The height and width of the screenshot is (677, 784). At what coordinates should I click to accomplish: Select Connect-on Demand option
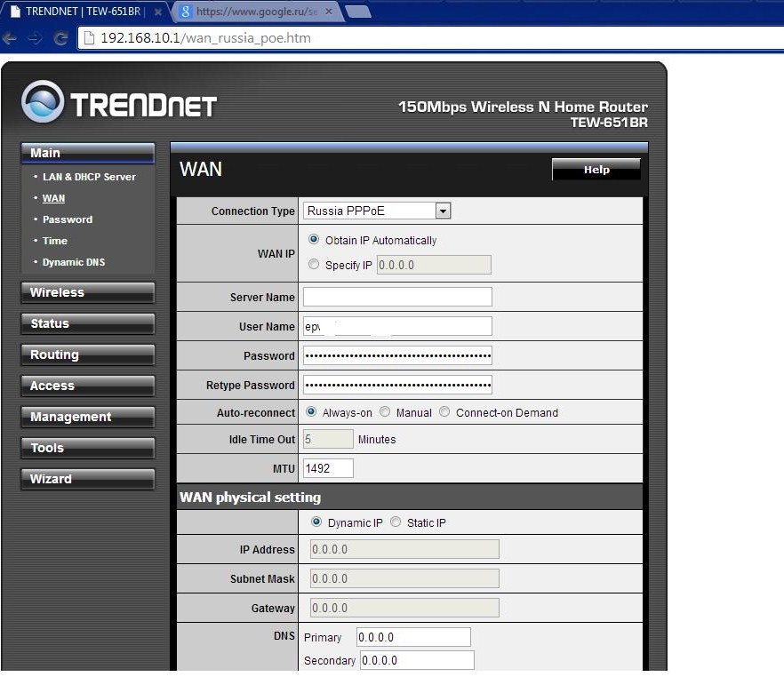click(x=444, y=411)
